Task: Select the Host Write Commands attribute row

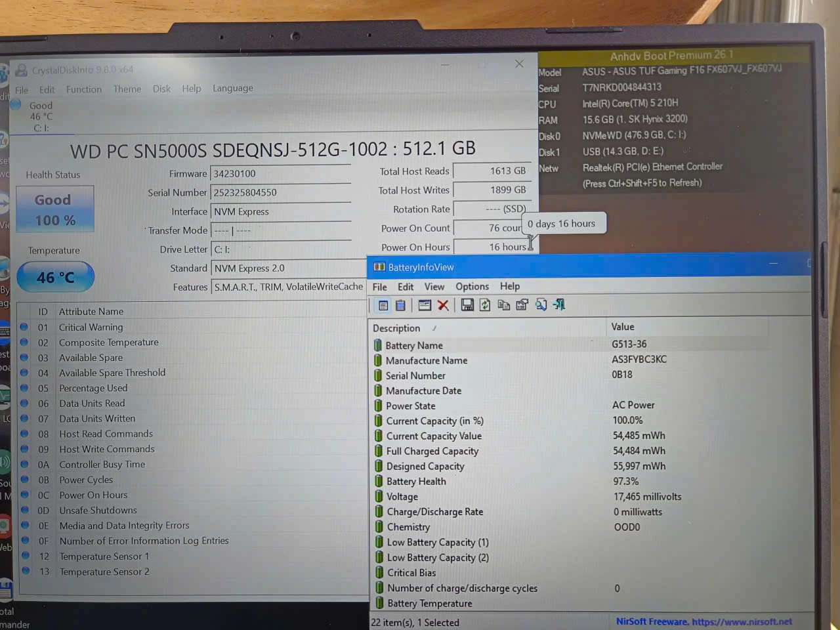Action: click(x=193, y=449)
